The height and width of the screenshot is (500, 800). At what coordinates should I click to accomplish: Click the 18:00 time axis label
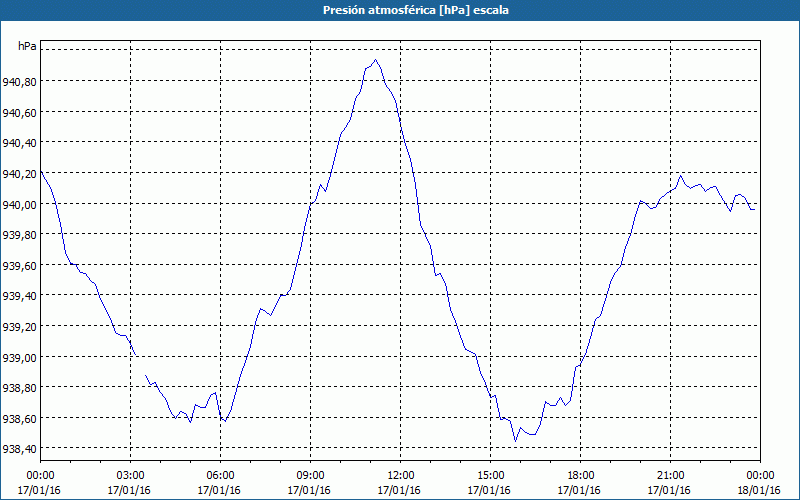(581, 476)
